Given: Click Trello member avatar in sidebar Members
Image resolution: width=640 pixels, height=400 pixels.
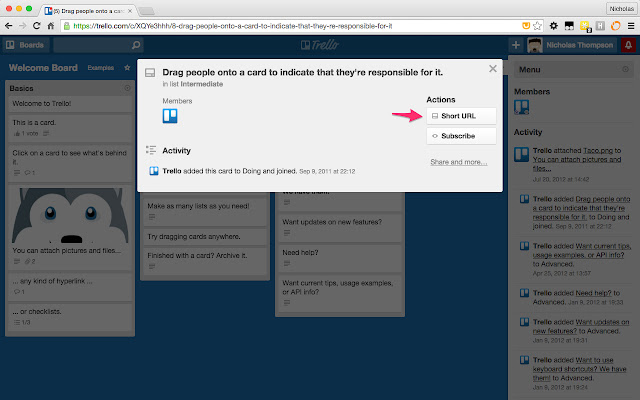Looking at the screenshot, I should click(521, 107).
